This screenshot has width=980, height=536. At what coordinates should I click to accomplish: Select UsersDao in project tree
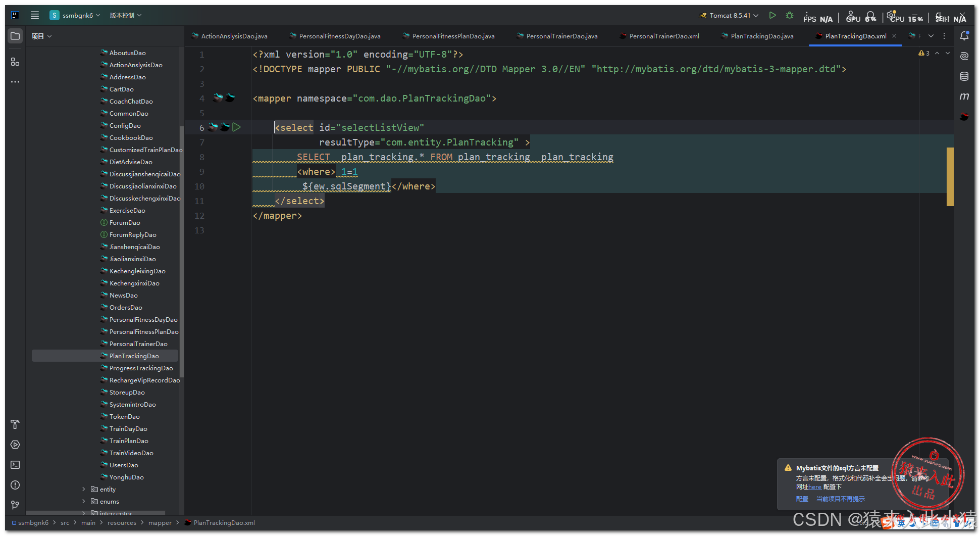[x=124, y=465]
